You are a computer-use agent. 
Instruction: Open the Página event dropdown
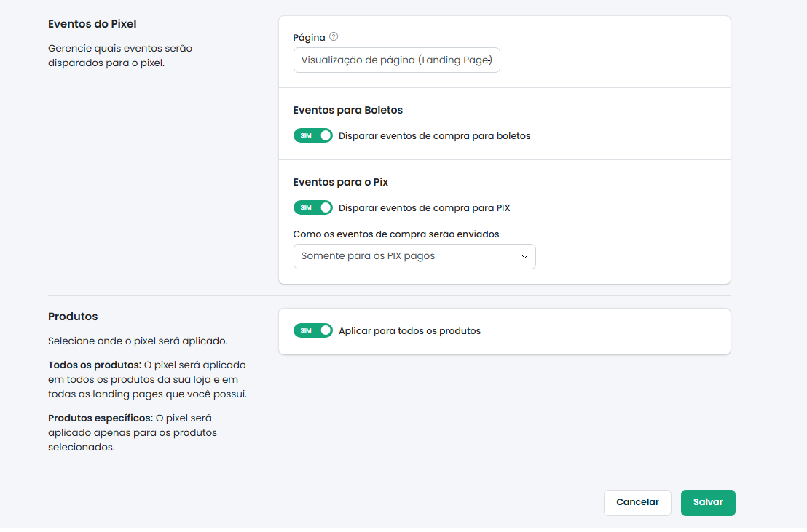(x=396, y=60)
